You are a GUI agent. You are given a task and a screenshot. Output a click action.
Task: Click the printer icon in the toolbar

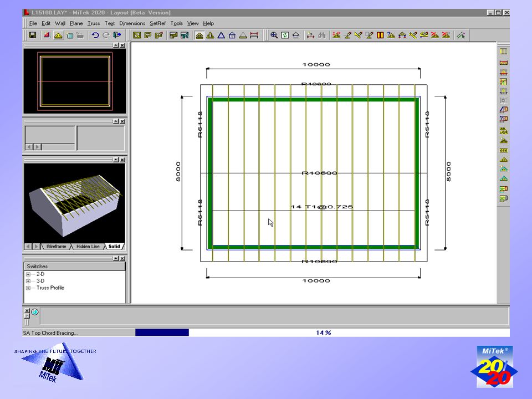click(80, 35)
